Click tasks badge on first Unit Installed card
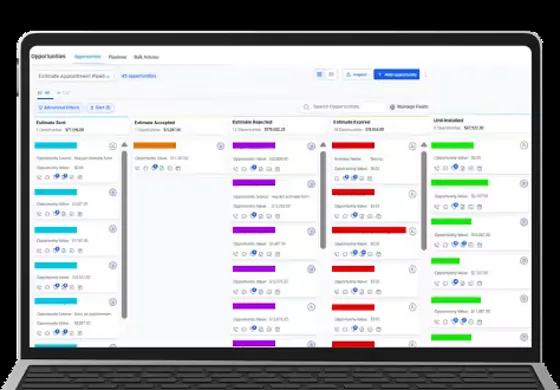 tap(454, 167)
